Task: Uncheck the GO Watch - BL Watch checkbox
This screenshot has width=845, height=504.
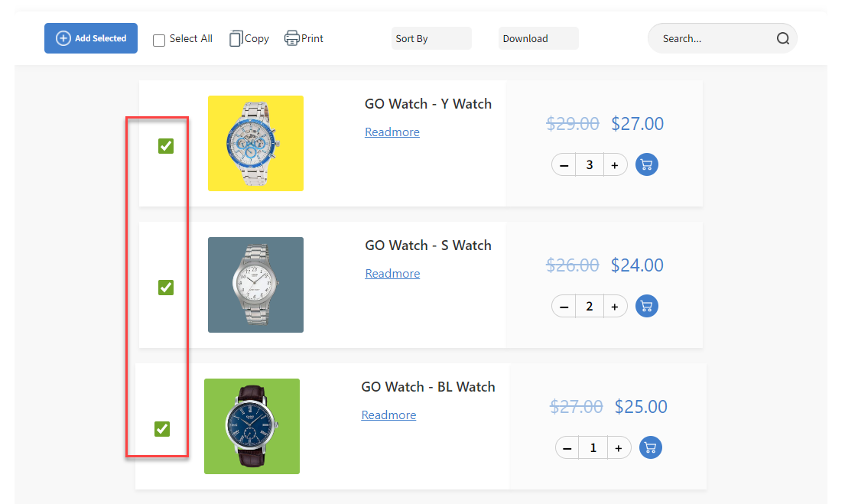Action: click(x=161, y=429)
